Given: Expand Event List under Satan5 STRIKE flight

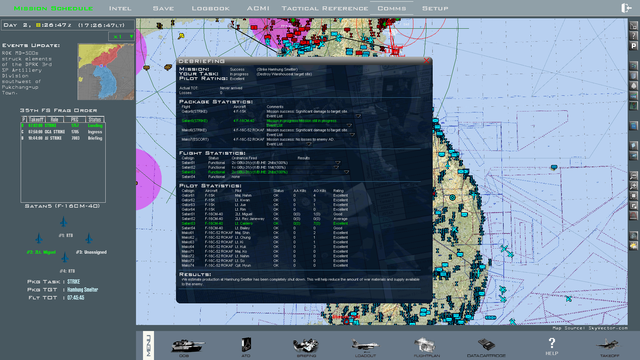Looking at the screenshot, I should (358, 116).
